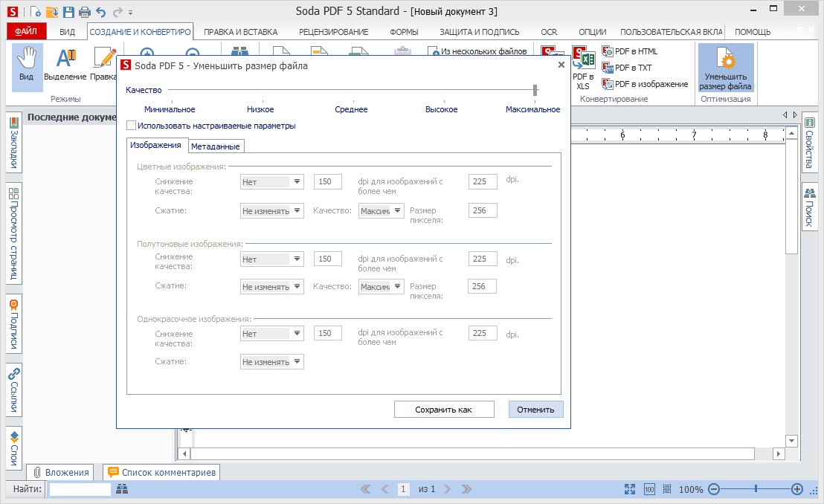This screenshot has height=504, width=824.
Task: Open the ЗАЩИТА И ПОДПИСЬ tab
Action: tap(479, 32)
